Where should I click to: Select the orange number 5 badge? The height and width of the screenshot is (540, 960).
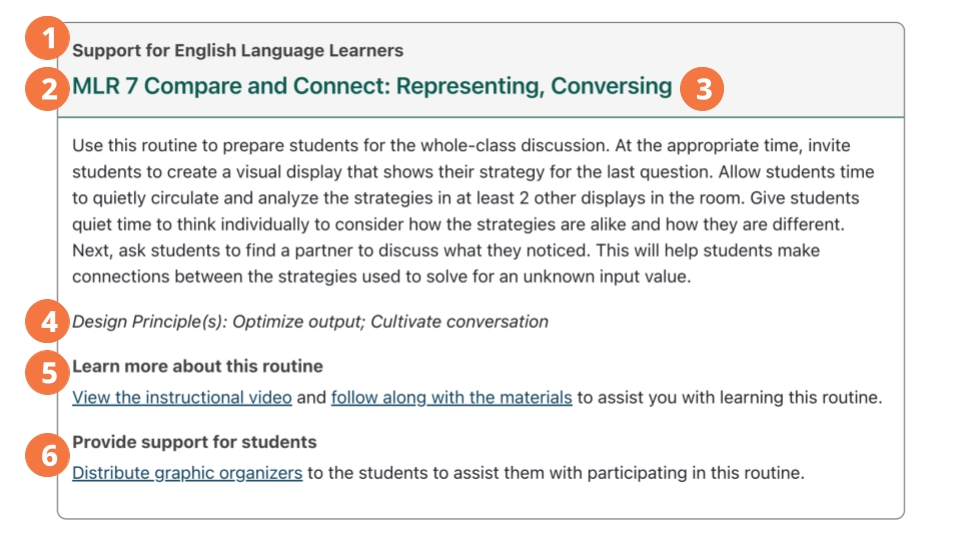44,374
